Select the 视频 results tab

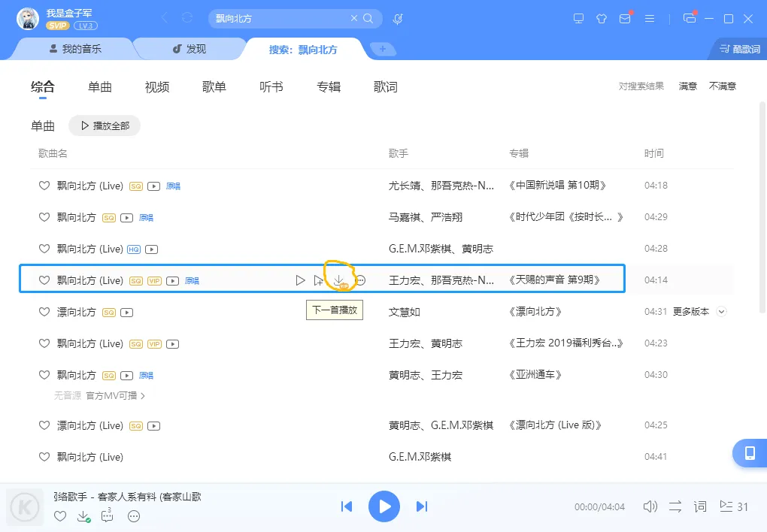[157, 87]
